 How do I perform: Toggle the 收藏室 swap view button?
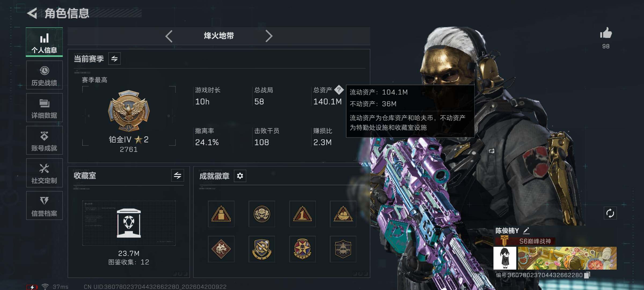tap(177, 175)
